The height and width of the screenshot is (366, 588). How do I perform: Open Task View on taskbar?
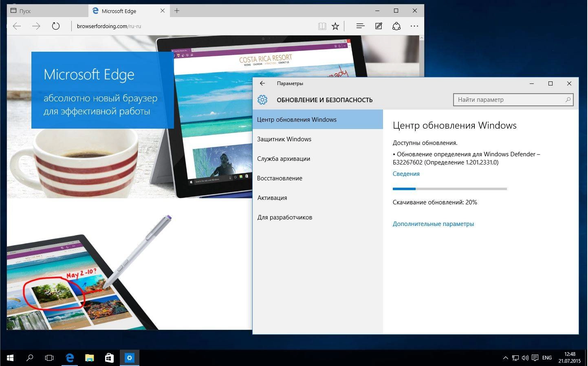pyautogui.click(x=49, y=358)
